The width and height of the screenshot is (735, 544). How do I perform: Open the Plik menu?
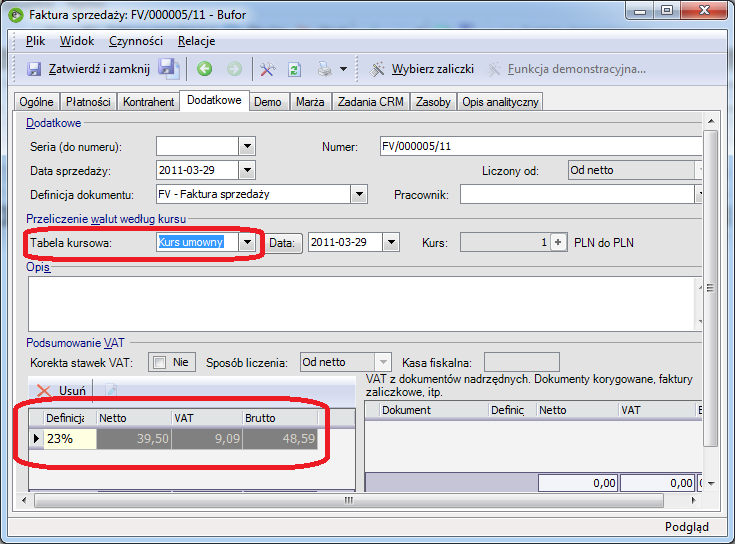[35, 41]
